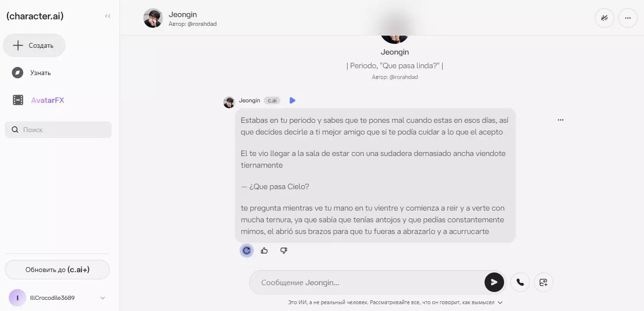This screenshot has height=311, width=644.
Task: Click the Обновить до c.ai+ button
Action: pos(57,270)
